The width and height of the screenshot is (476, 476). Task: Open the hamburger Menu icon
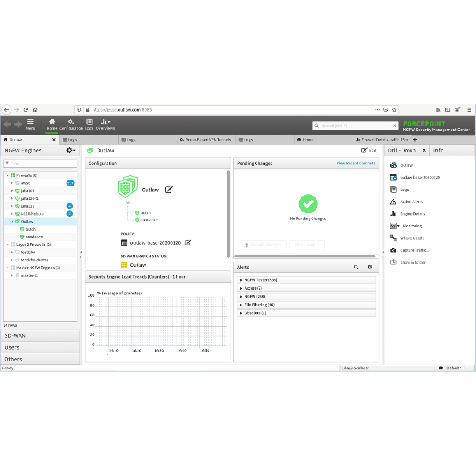(30, 122)
